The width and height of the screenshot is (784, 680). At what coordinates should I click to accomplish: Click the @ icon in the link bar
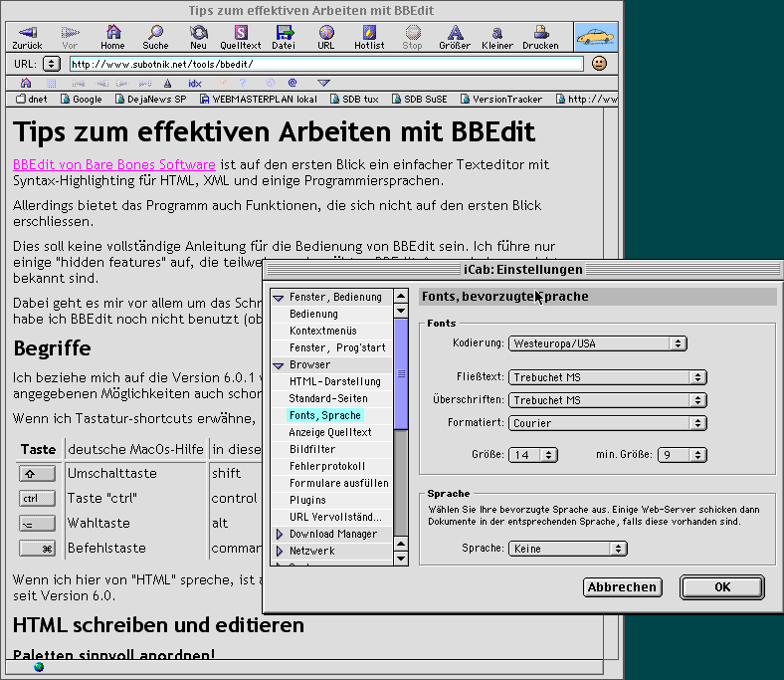[293, 83]
